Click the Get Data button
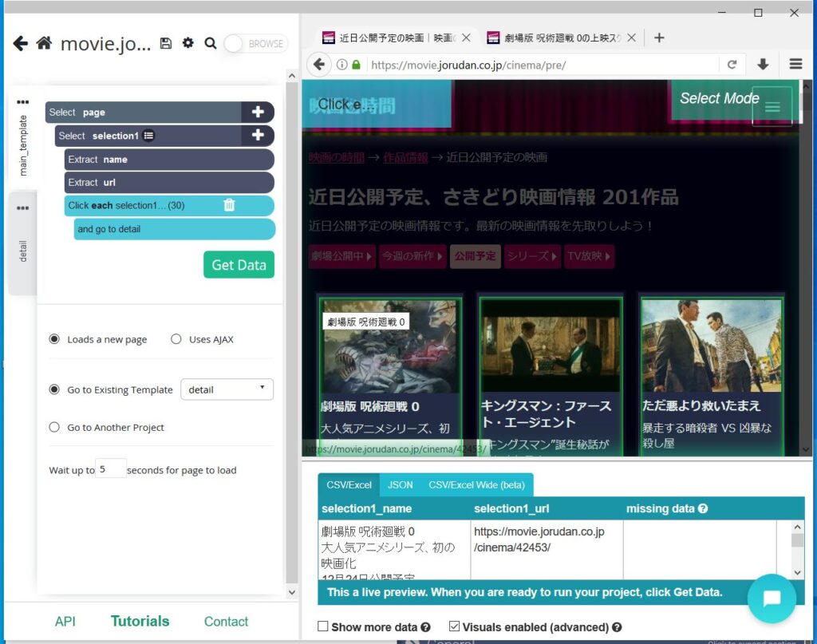The height and width of the screenshot is (644, 817). point(239,265)
